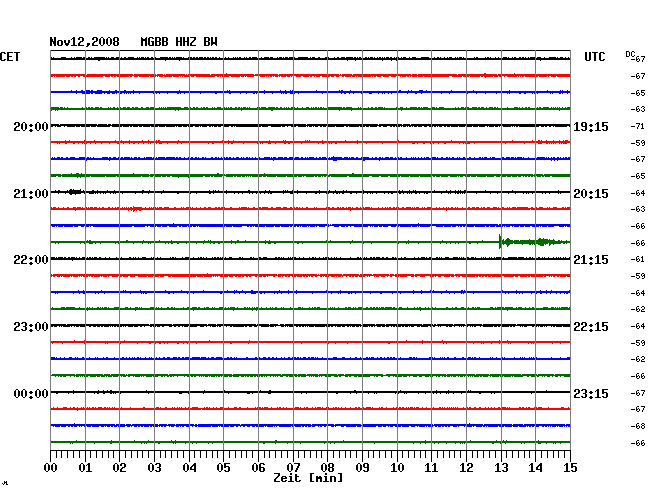Click the 23:15 UTC time label
The image size is (650, 494).
pos(591,394)
